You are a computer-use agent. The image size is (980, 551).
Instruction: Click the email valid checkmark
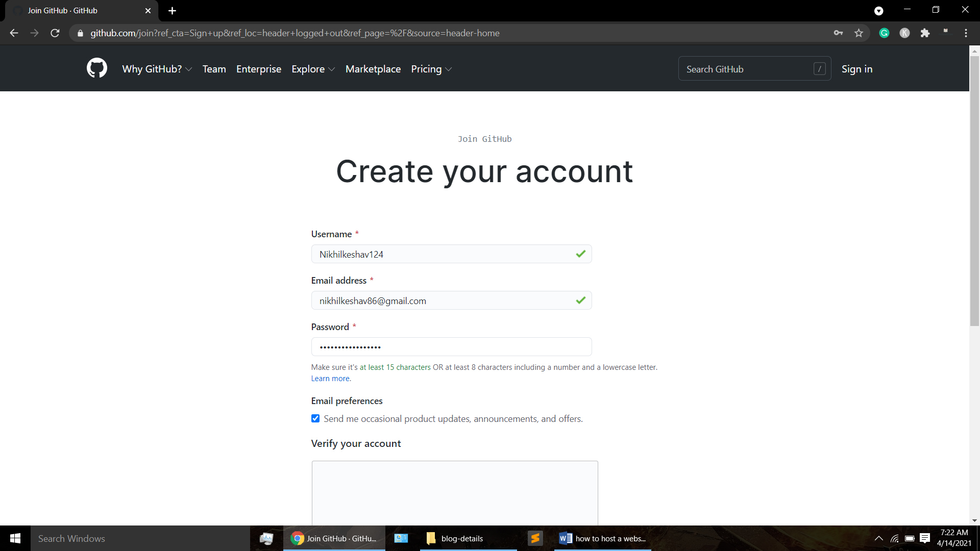580,300
